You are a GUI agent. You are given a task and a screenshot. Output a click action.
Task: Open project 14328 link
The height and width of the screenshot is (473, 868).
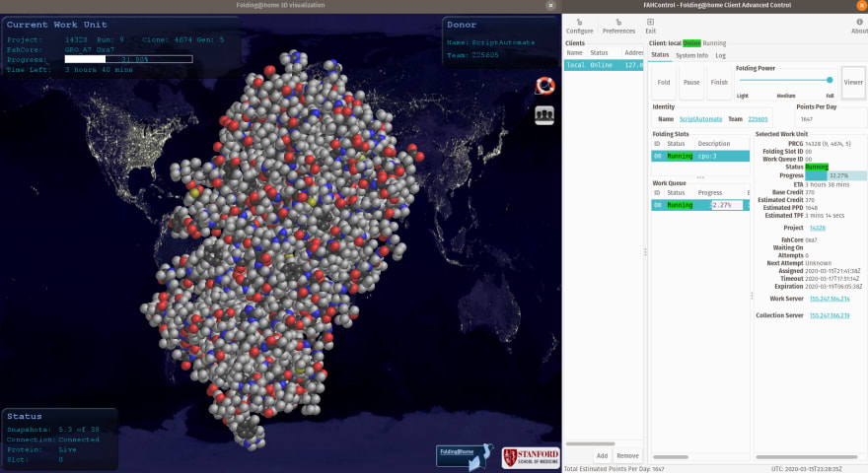pos(817,228)
